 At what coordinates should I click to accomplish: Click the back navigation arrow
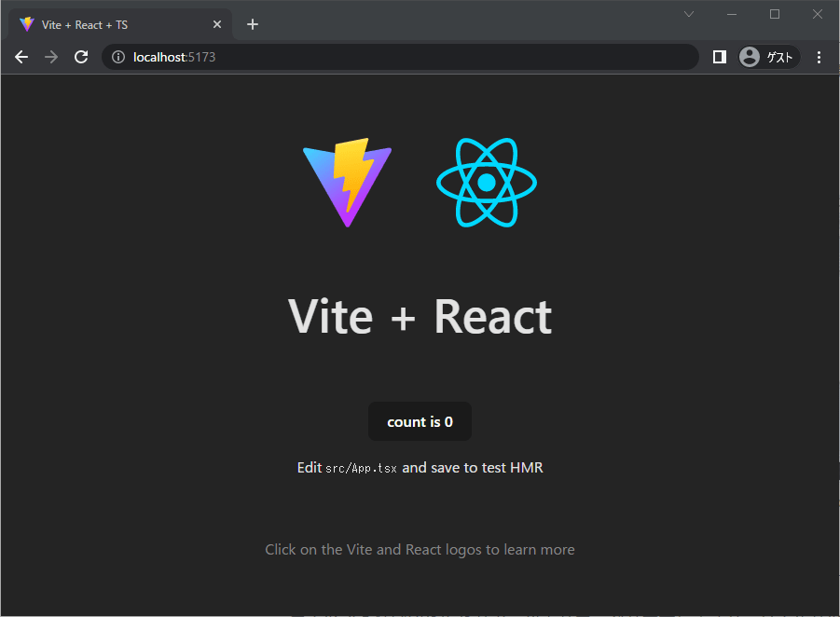21,57
